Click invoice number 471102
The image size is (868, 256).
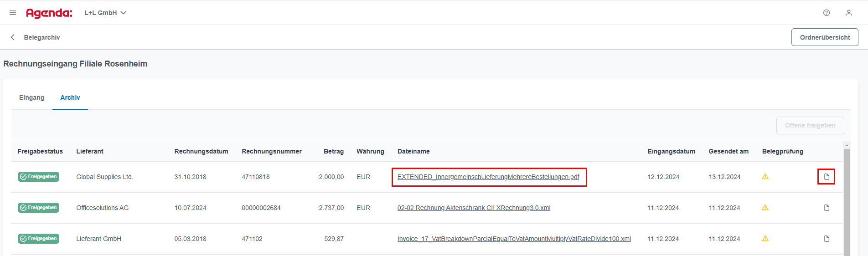pyautogui.click(x=252, y=239)
